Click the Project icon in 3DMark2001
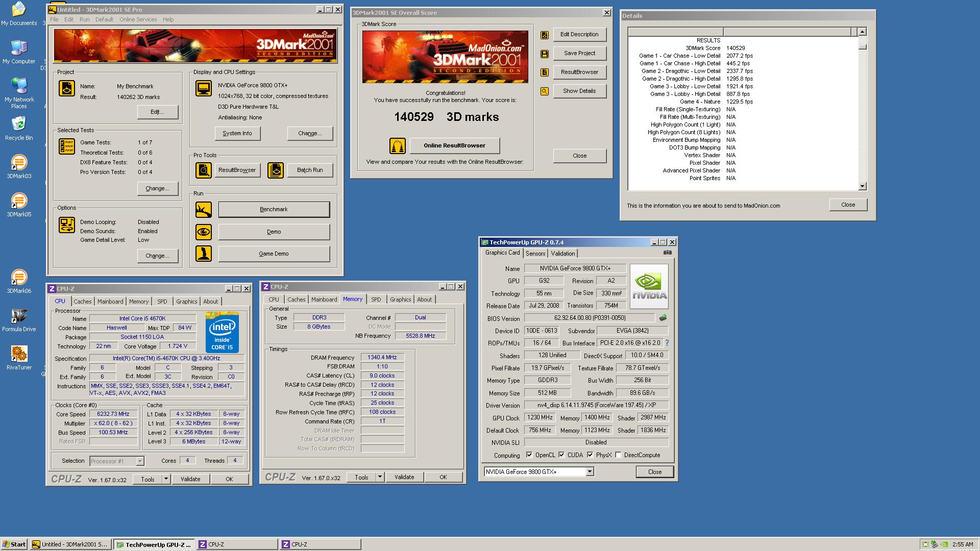980x551 pixels. pos(67,89)
